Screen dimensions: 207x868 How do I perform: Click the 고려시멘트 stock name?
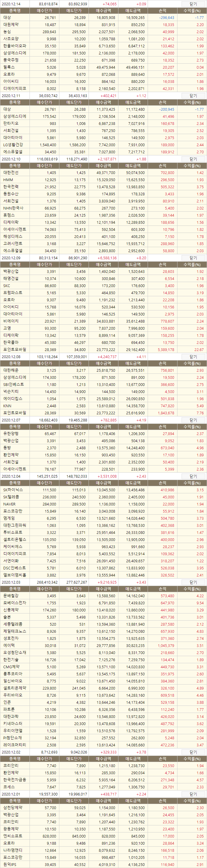pyautogui.click(x=13, y=243)
